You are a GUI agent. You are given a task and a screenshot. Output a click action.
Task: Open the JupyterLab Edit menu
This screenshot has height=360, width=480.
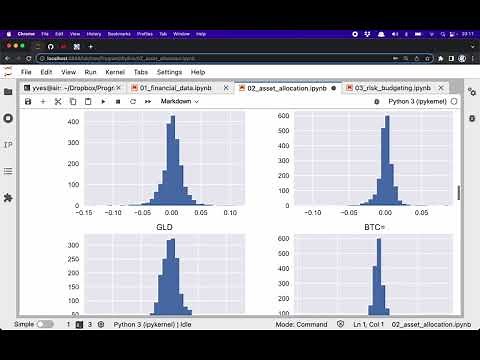tap(46, 72)
